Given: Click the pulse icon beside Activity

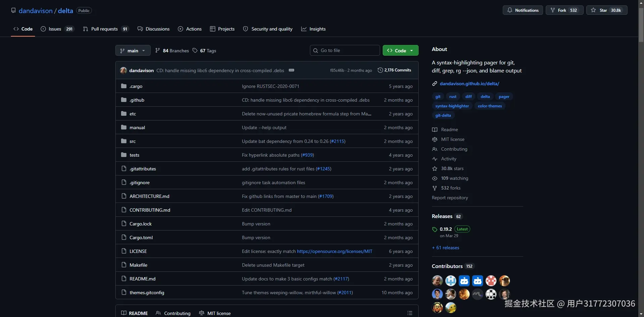Looking at the screenshot, I should click(x=435, y=159).
